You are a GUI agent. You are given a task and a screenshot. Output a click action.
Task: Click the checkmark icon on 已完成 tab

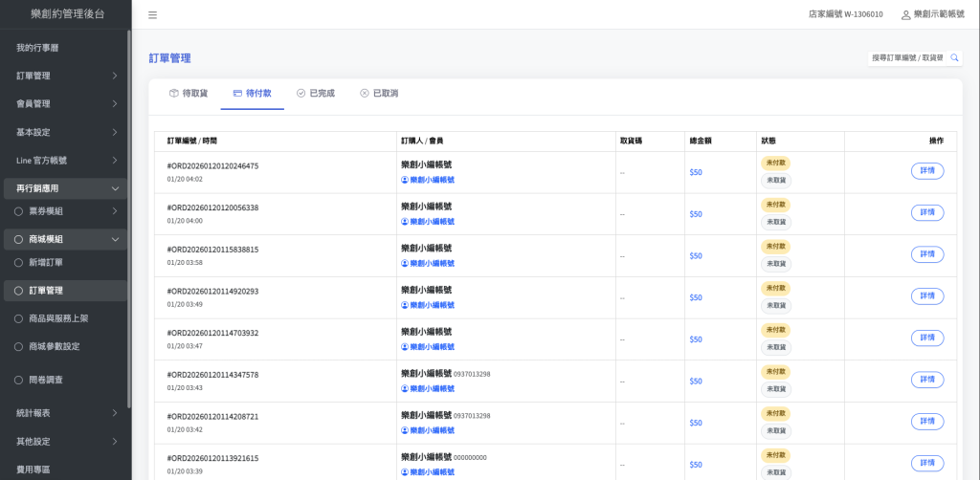pos(301,94)
